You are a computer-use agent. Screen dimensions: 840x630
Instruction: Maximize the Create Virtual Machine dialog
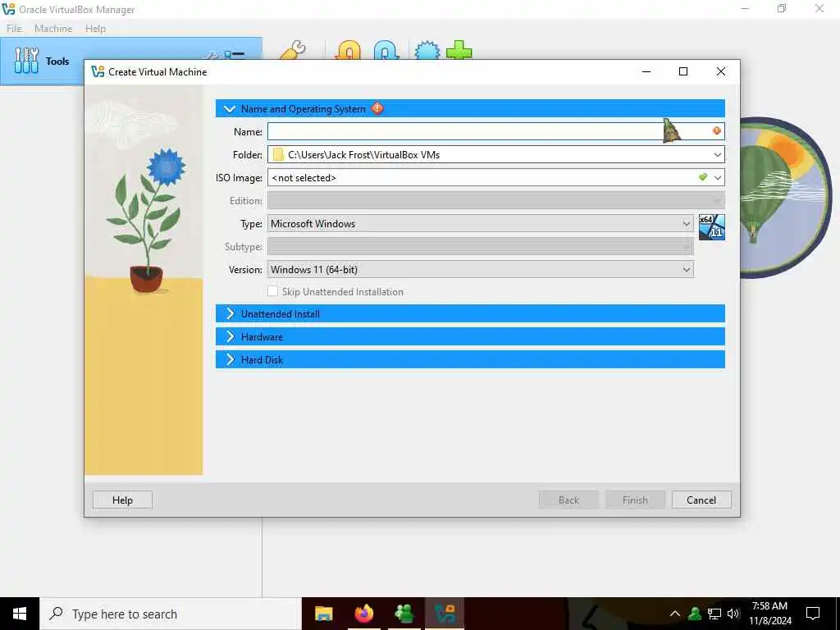coord(683,71)
